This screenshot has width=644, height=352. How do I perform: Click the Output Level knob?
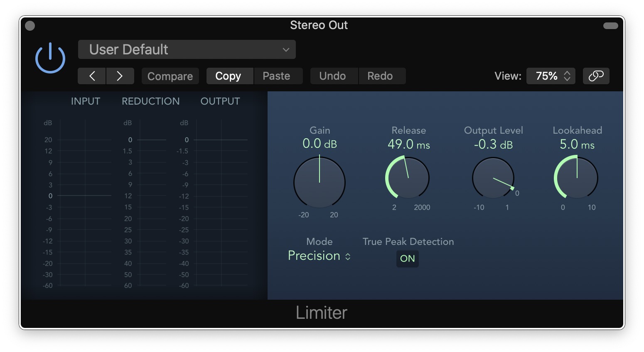coord(493,178)
